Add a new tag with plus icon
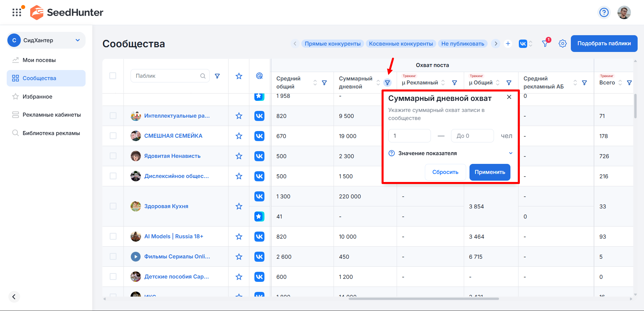Image resolution: width=644 pixels, height=311 pixels. [508, 44]
